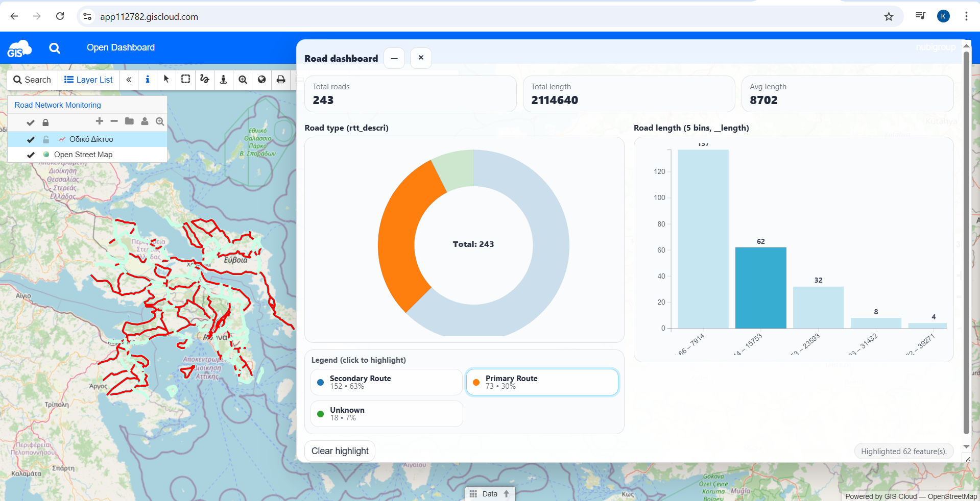
Task: Open the Layer List tab
Action: [88, 80]
